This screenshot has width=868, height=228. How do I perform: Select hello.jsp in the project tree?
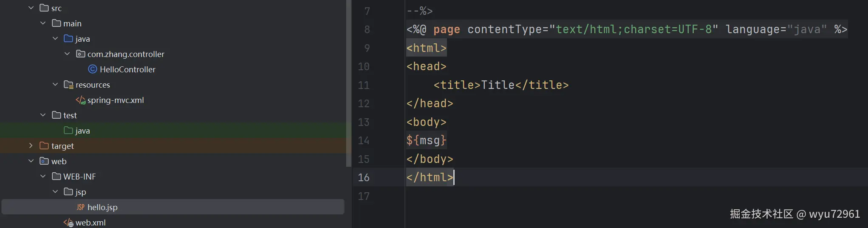[102, 208]
